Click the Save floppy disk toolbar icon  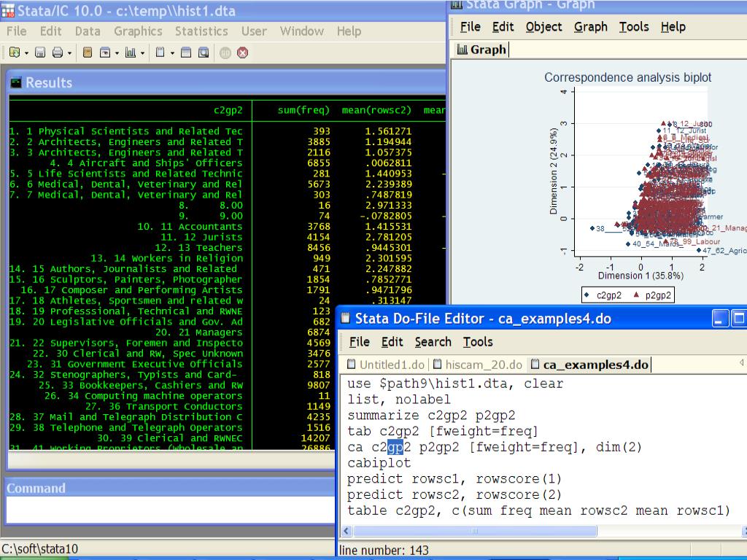tap(40, 52)
